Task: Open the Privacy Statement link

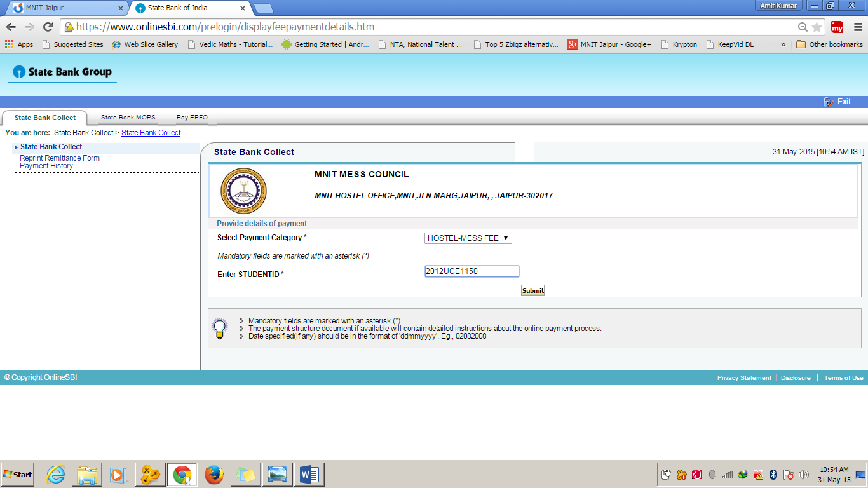Action: 744,378
